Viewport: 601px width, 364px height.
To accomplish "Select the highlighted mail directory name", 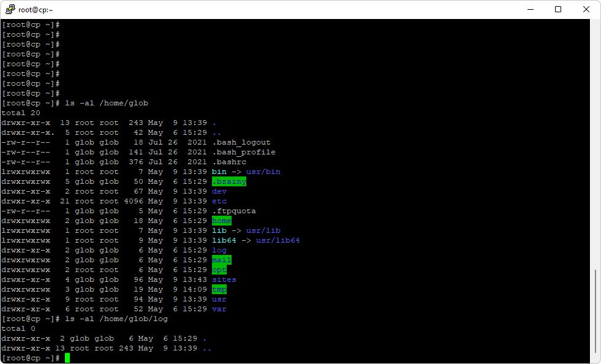I will [222, 260].
